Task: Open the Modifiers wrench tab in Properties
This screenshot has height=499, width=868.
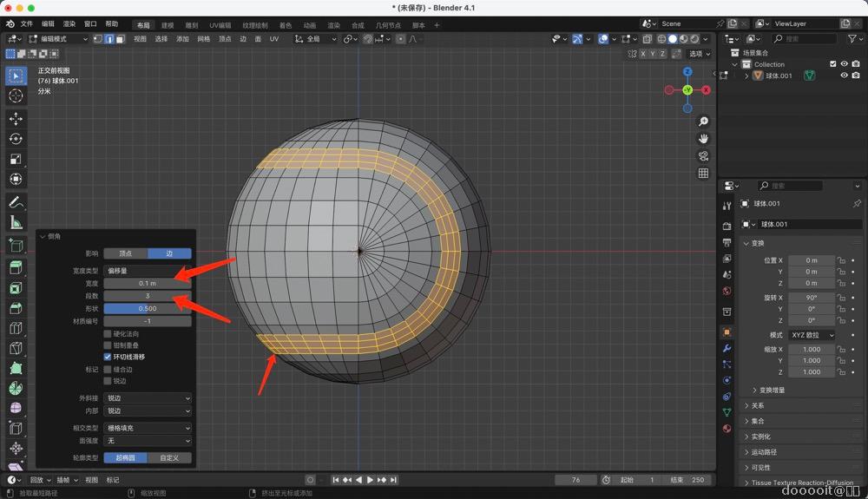Action: (x=727, y=348)
